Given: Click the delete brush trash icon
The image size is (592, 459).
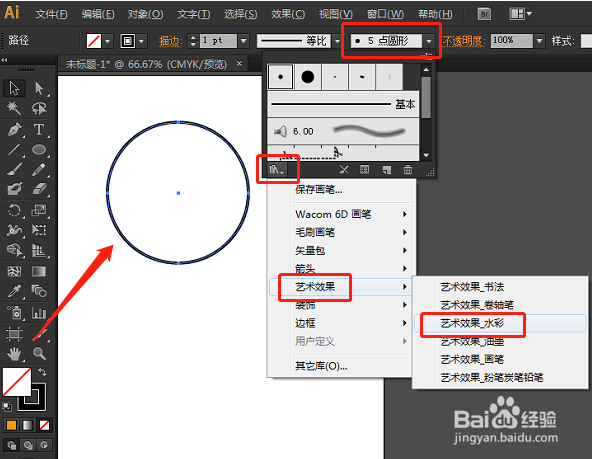Looking at the screenshot, I should pyautogui.click(x=408, y=170).
